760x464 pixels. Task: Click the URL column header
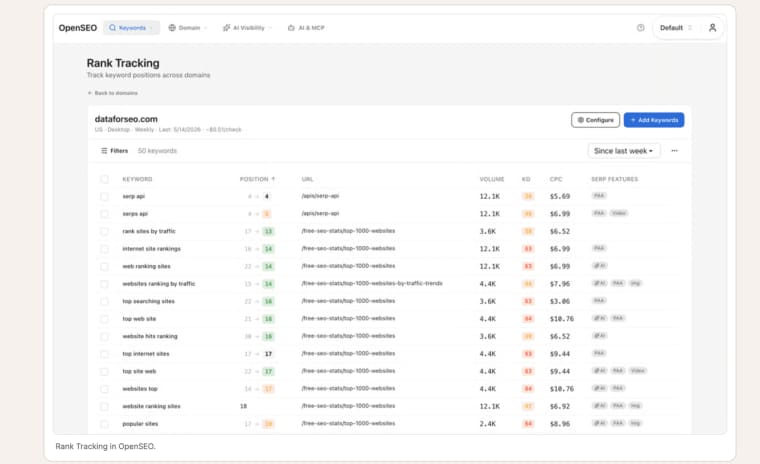tap(307, 179)
